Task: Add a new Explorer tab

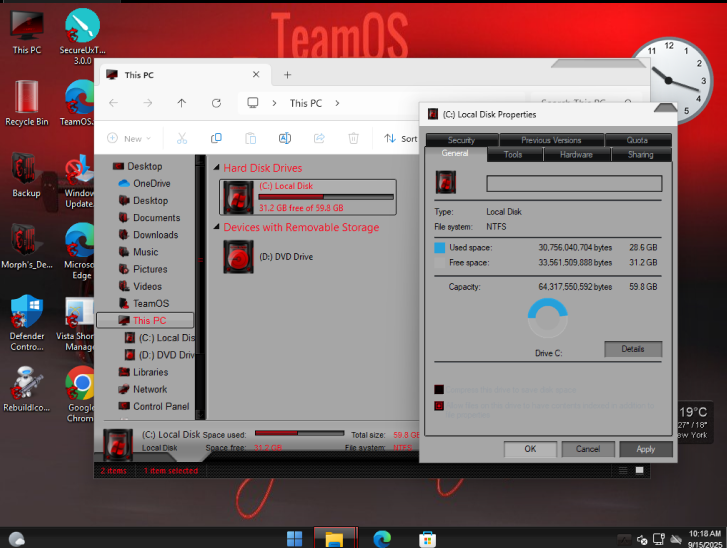Action: click(287, 75)
